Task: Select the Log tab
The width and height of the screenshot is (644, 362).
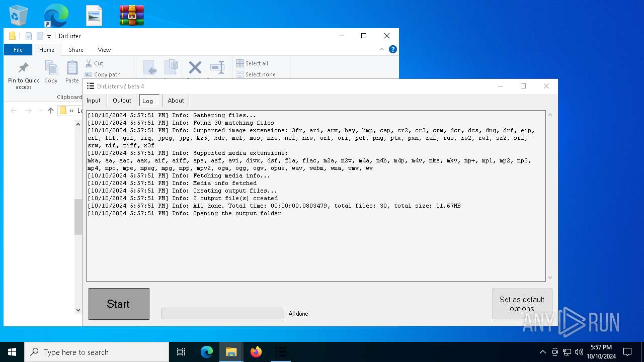Action: point(148,101)
